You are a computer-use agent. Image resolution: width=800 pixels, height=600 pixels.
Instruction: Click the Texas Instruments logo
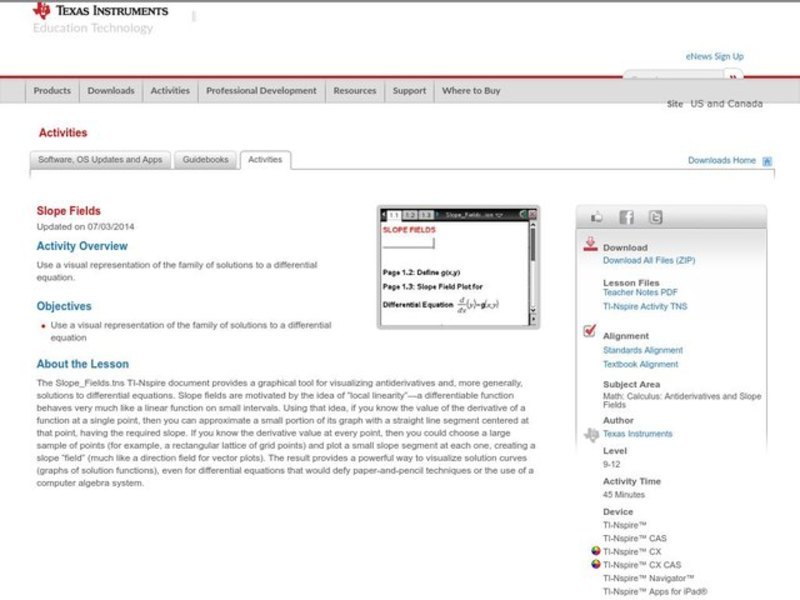pos(100,11)
